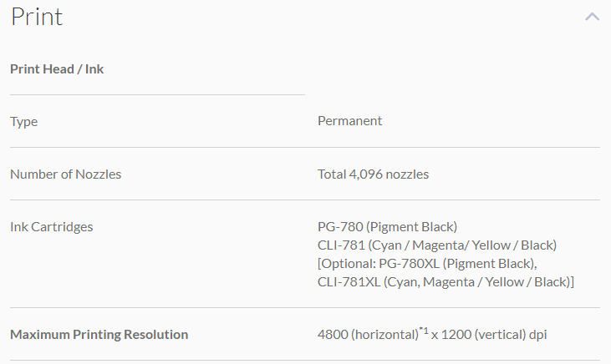611x364 pixels.
Task: Click the Optional PG-780XL text line
Action: tap(427, 264)
